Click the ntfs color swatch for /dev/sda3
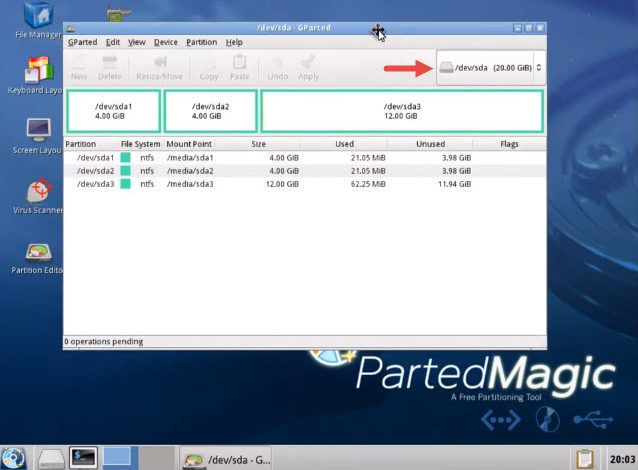 tap(126, 184)
